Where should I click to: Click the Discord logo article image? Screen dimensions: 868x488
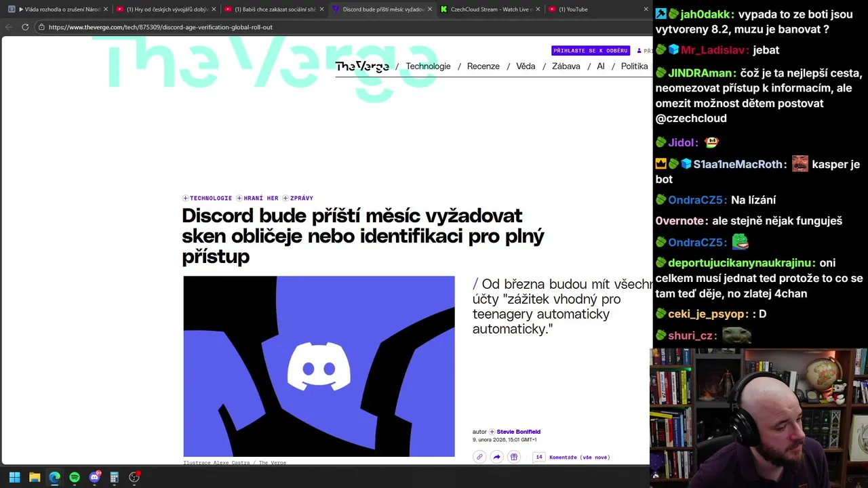point(319,366)
